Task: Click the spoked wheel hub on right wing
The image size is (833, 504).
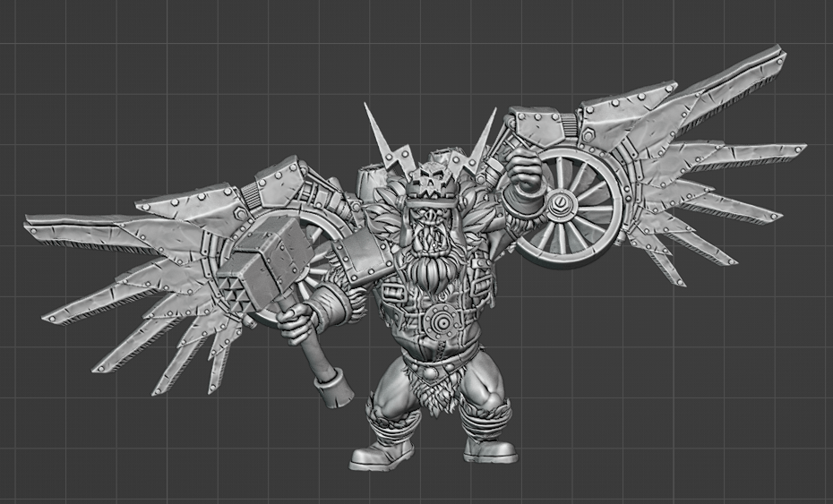Action: tap(559, 205)
